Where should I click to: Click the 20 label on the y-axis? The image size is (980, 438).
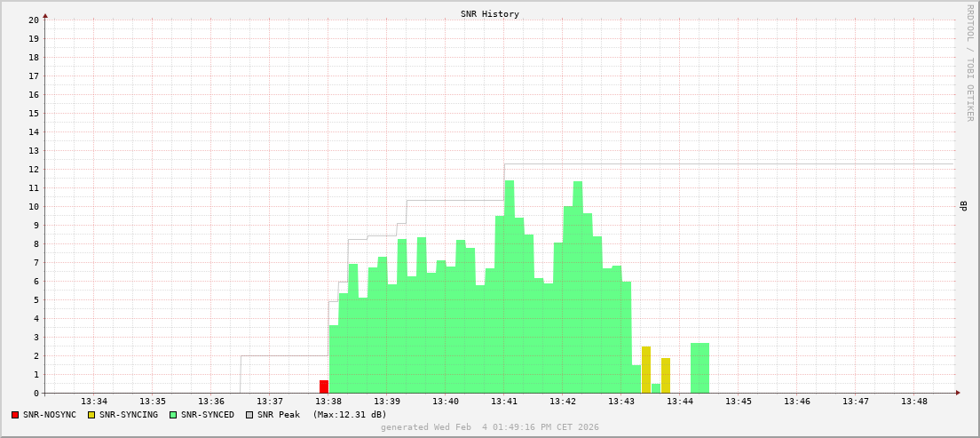click(33, 20)
